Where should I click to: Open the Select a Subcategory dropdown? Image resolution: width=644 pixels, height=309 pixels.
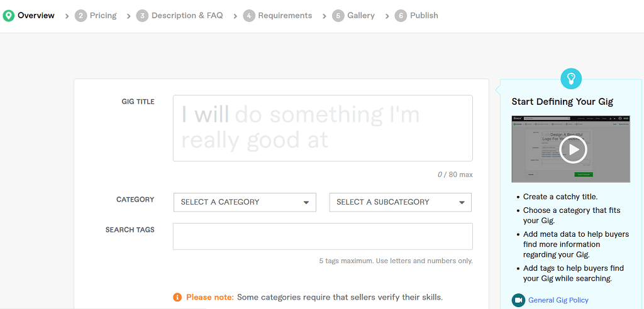coord(400,202)
